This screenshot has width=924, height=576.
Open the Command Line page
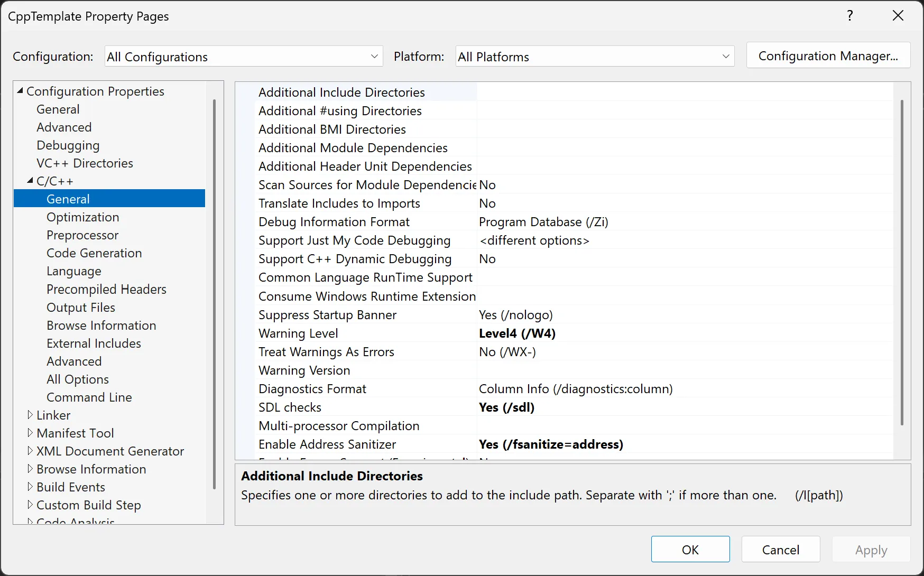click(x=89, y=397)
